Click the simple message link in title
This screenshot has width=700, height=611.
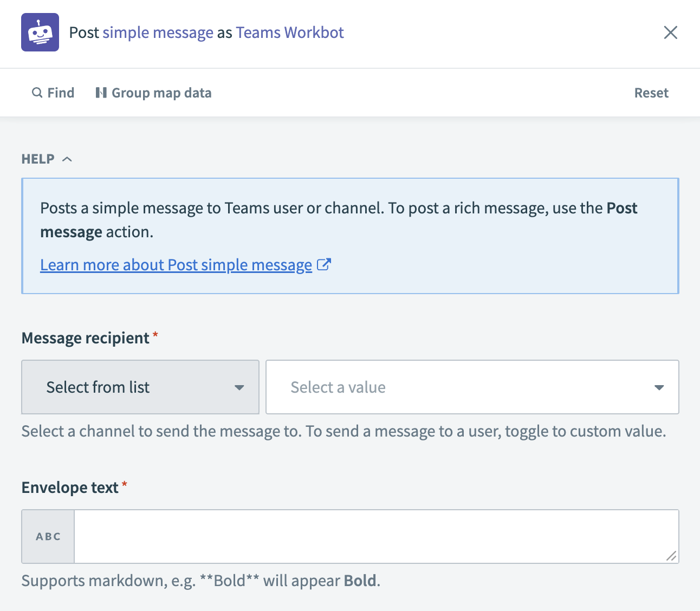[158, 32]
